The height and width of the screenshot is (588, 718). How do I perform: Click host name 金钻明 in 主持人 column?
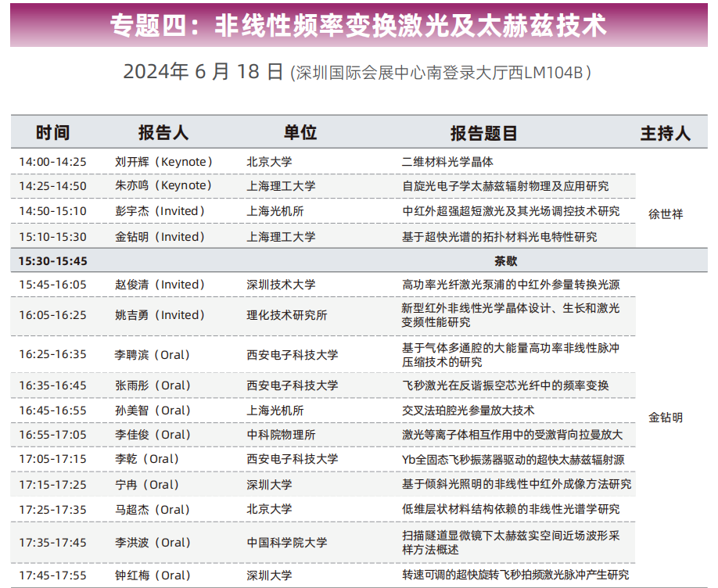click(666, 418)
